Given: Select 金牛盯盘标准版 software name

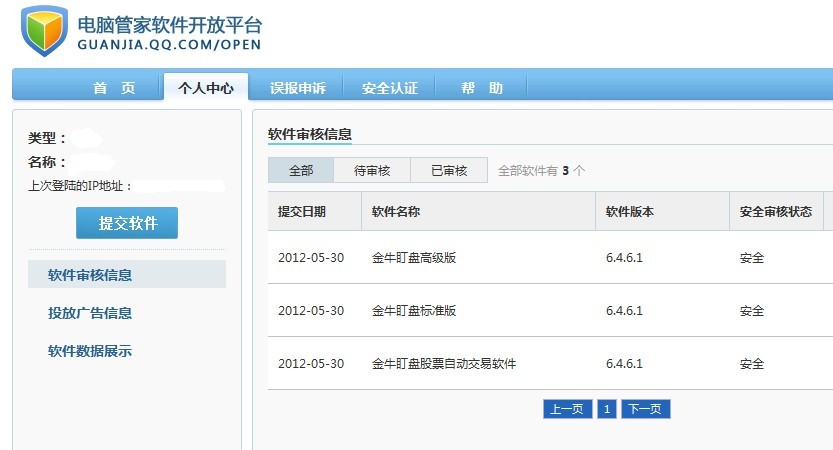Looking at the screenshot, I should pyautogui.click(x=414, y=311).
